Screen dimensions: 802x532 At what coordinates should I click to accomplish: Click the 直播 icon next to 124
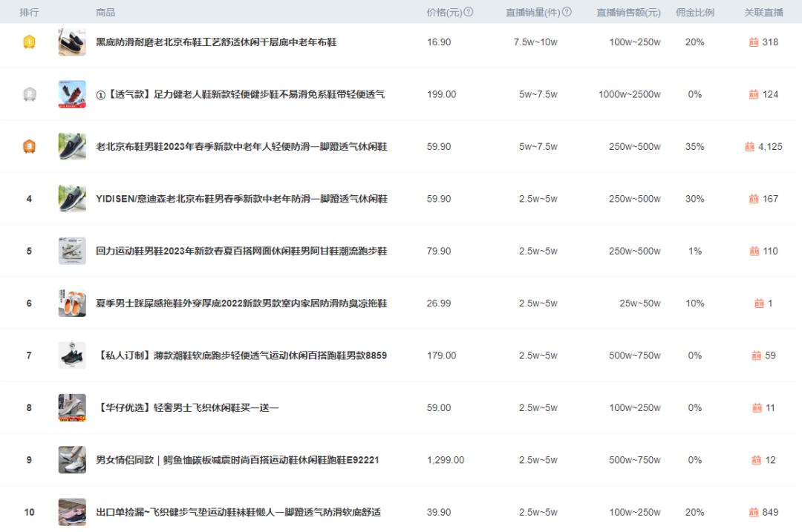point(753,94)
